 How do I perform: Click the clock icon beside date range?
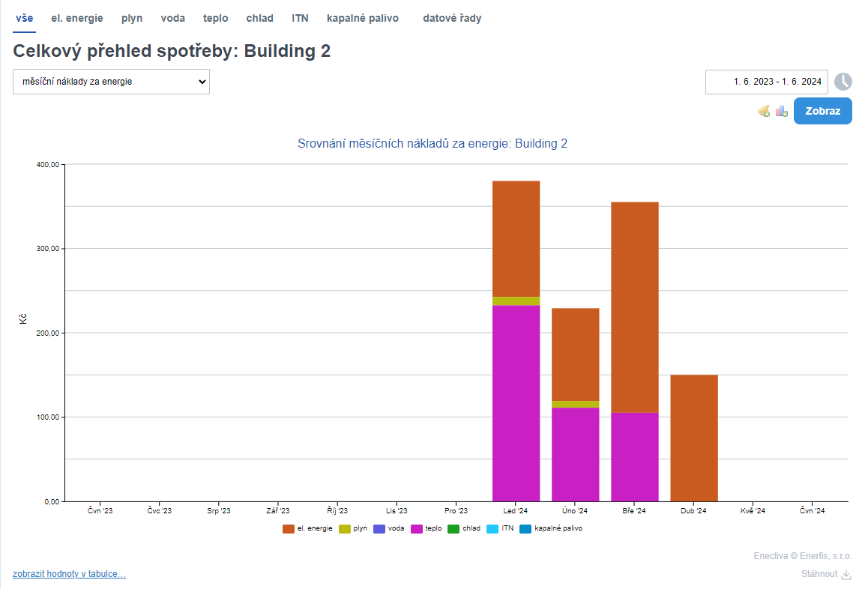tap(843, 82)
